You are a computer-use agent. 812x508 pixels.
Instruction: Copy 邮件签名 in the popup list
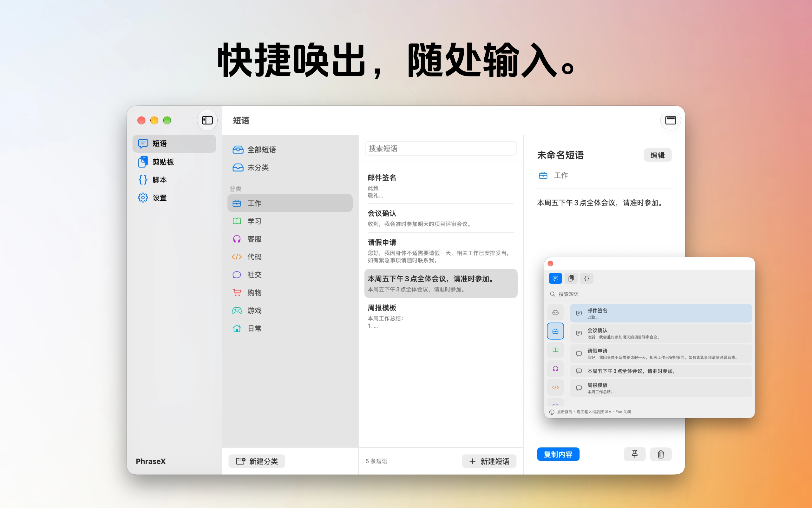coord(661,313)
